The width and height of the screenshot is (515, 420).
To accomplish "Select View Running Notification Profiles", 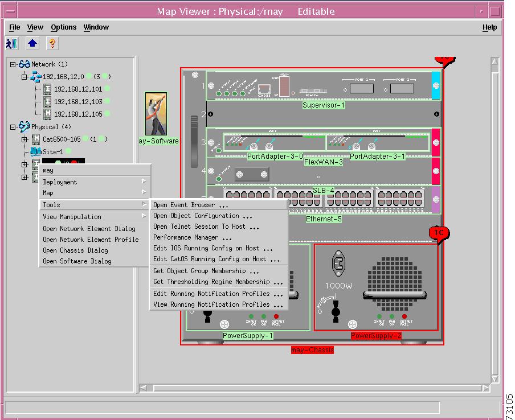I will tap(219, 304).
